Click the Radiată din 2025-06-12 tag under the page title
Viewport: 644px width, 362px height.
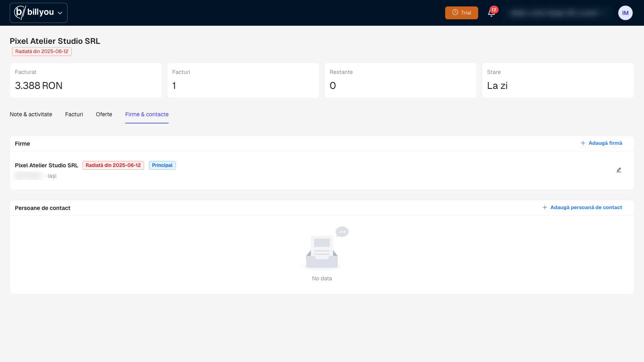coord(42,51)
